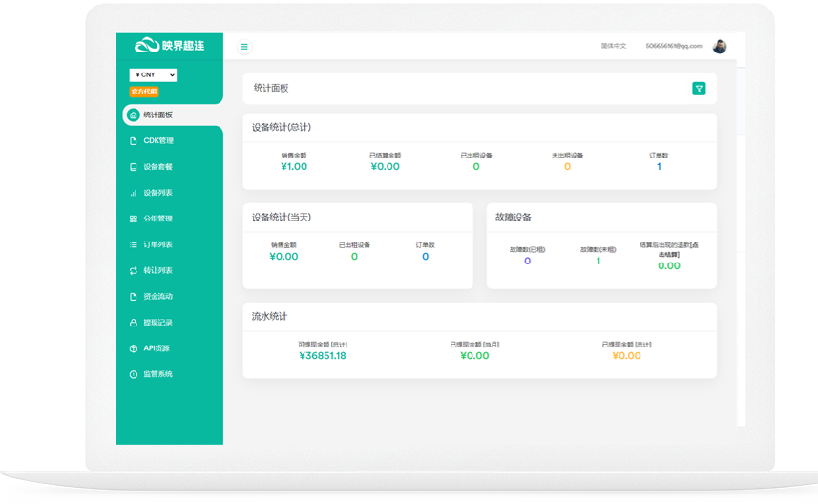The height and width of the screenshot is (504, 818).
Task: Click the 提现记录 lock icon
Action: 134,323
